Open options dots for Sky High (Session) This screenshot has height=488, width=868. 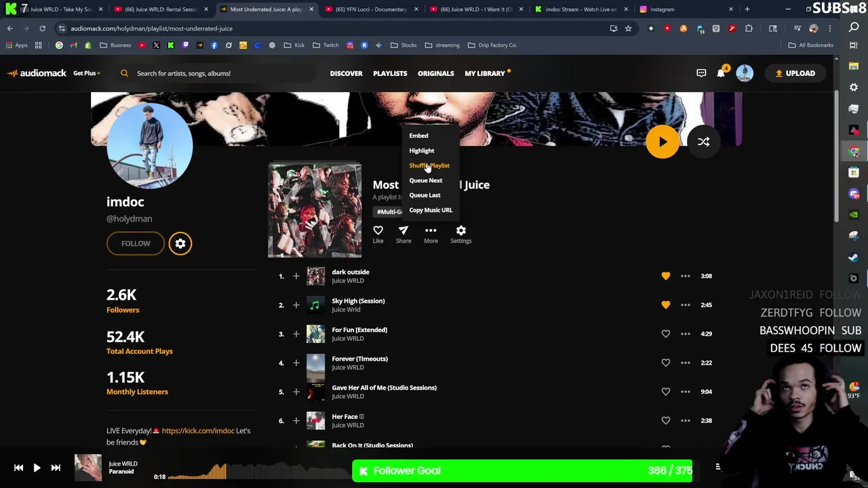686,305
